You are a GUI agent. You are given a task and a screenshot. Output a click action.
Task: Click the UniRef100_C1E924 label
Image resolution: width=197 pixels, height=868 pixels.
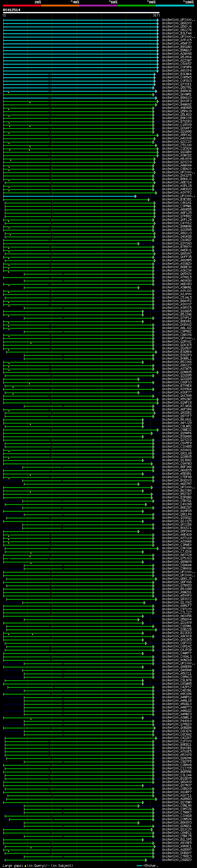(177, 148)
